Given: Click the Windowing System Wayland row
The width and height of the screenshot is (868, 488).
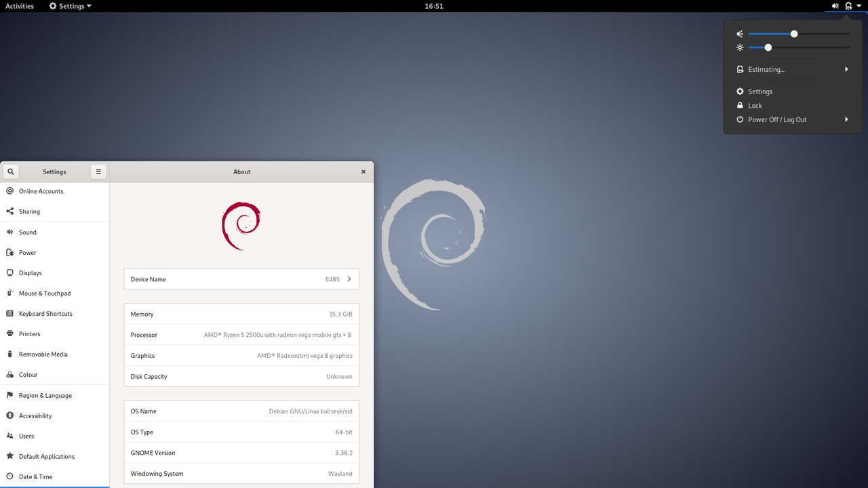Looking at the screenshot, I should [241, 473].
